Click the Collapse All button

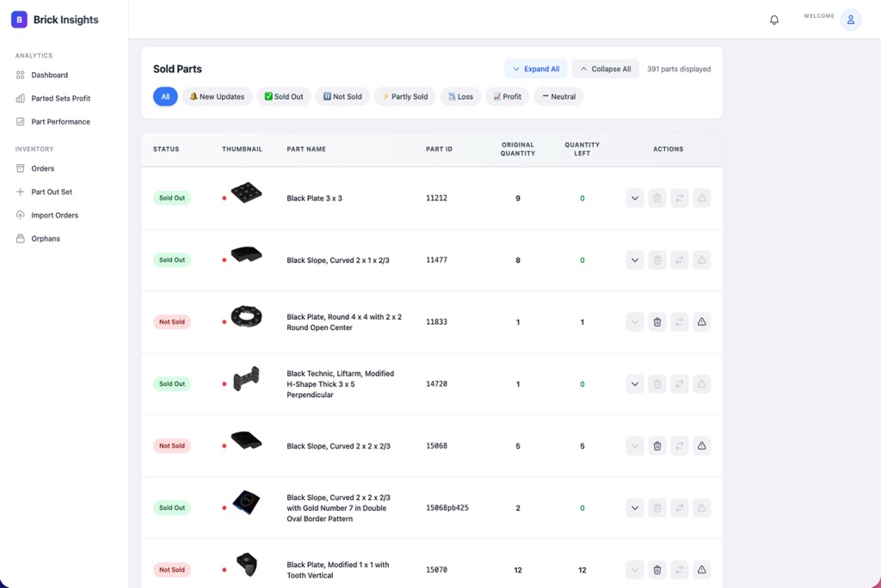[x=605, y=68]
